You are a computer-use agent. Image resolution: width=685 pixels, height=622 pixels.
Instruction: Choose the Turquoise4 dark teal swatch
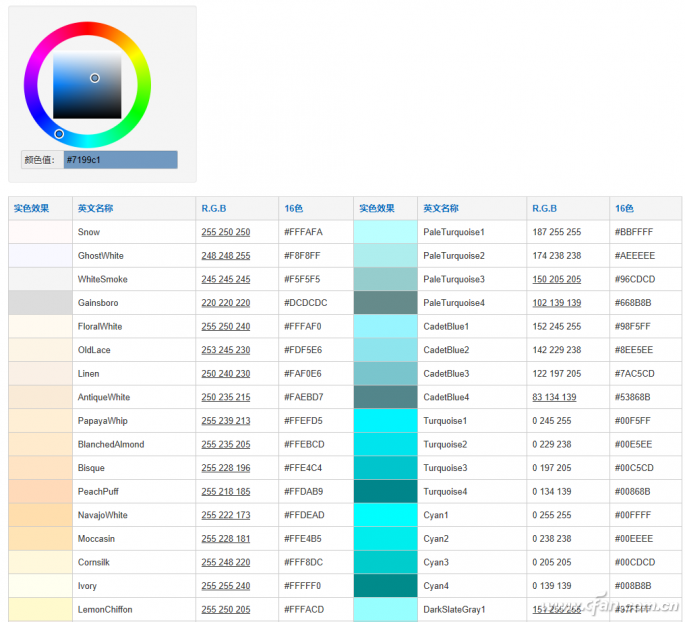coord(385,492)
